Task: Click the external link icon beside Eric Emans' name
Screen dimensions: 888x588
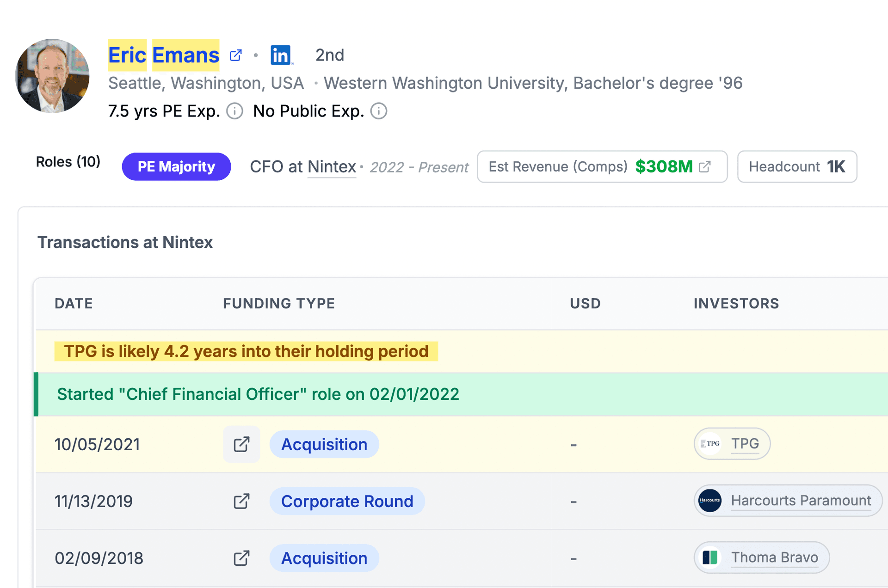Action: [x=235, y=55]
